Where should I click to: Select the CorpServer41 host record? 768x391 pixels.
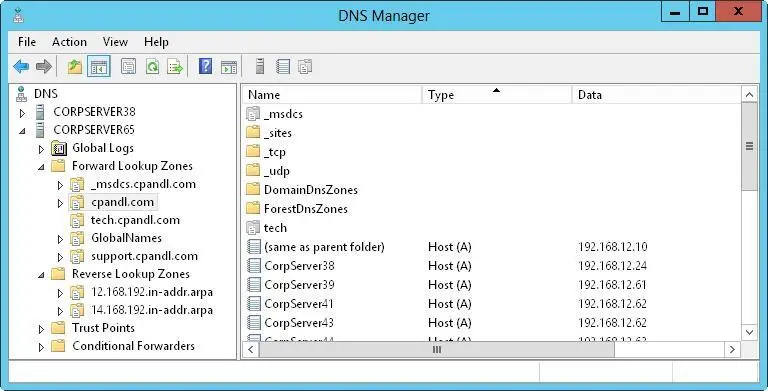299,304
